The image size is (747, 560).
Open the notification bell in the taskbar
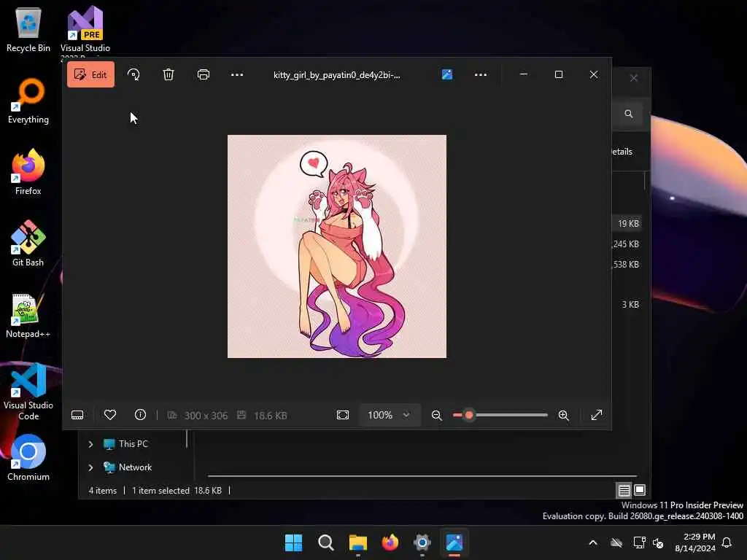point(727,542)
